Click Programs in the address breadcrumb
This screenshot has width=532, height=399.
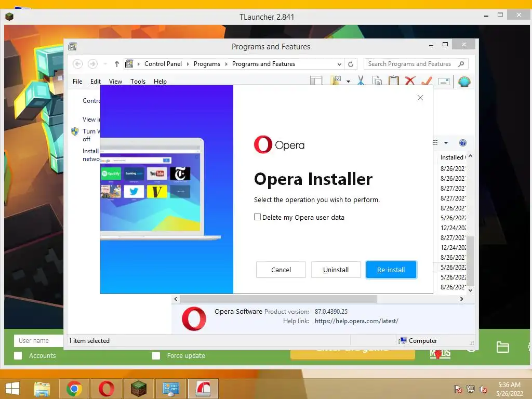(207, 64)
